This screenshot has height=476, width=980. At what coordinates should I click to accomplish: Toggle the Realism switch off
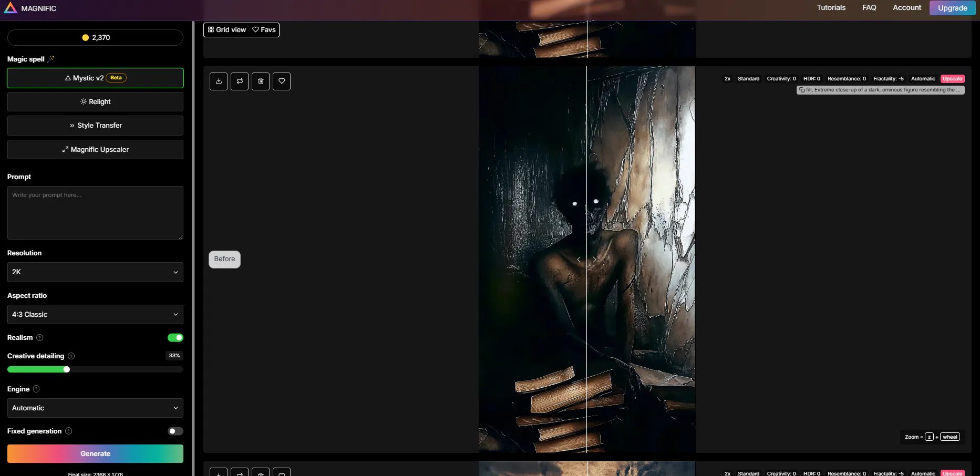coord(176,338)
